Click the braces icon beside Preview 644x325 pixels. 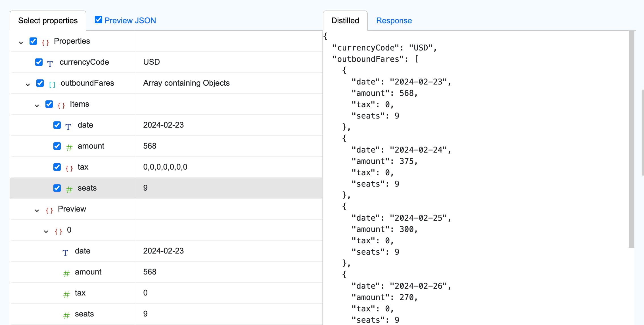pos(49,210)
